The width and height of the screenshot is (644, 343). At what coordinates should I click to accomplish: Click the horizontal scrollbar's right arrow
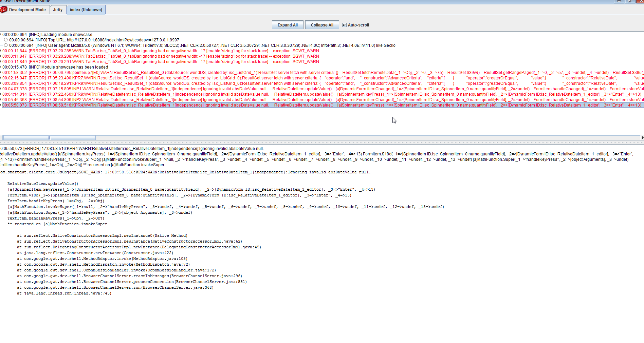pyautogui.click(x=642, y=138)
